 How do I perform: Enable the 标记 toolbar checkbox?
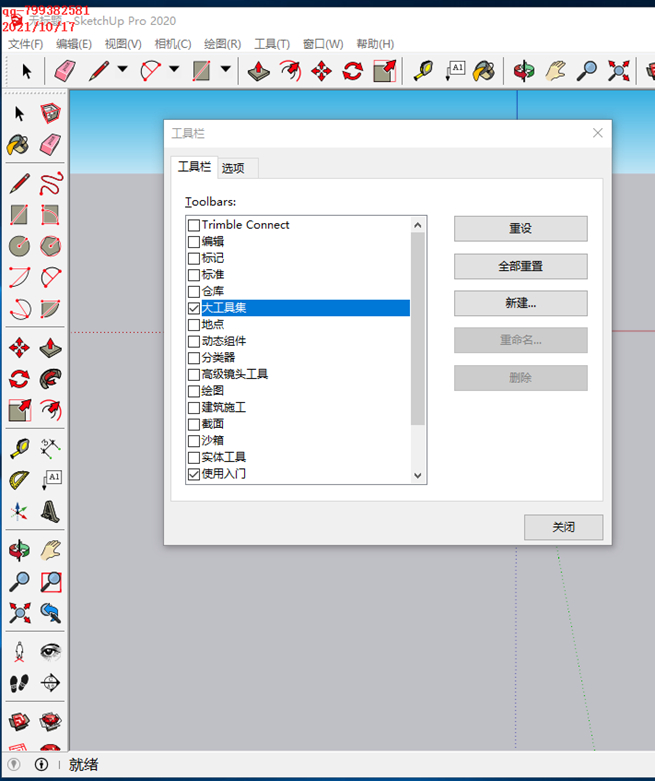[x=194, y=259]
